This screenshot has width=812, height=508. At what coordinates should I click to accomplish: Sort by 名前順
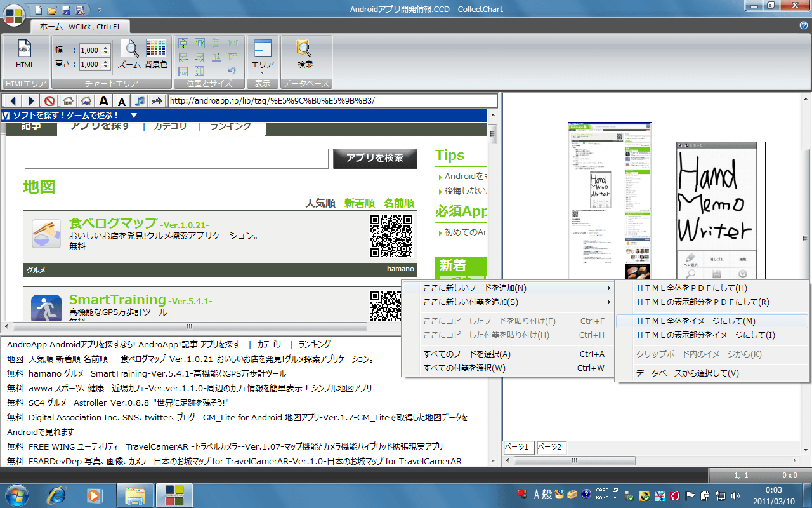[x=399, y=203]
